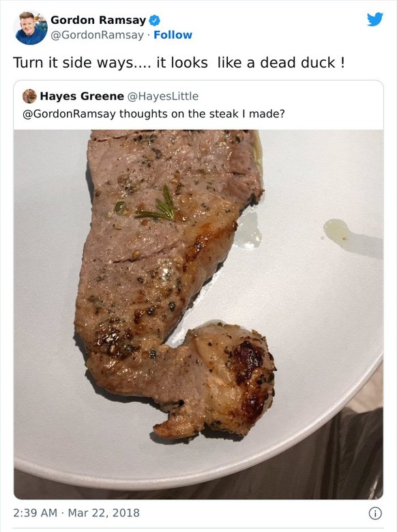Viewport: 397px width, 532px height.
Task: Click the @HayesLittle handle
Action: pyautogui.click(x=163, y=96)
